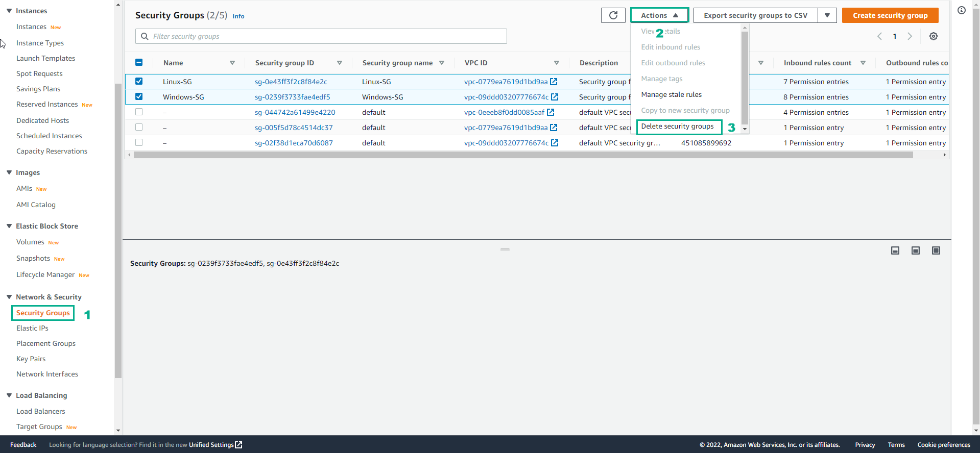Viewport: 980px width, 453px height.
Task: Open vpc-0eeeb8f0dd0085aaf VPC link
Action: (504, 112)
